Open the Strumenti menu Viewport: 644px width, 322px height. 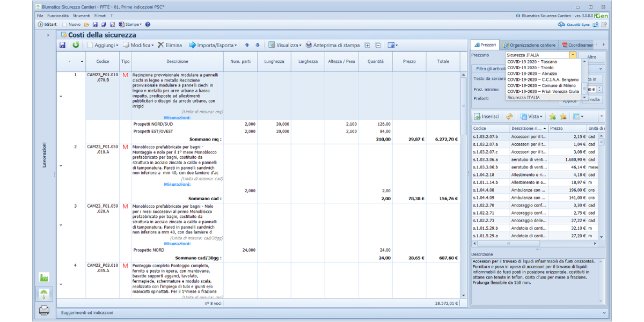pyautogui.click(x=82, y=16)
